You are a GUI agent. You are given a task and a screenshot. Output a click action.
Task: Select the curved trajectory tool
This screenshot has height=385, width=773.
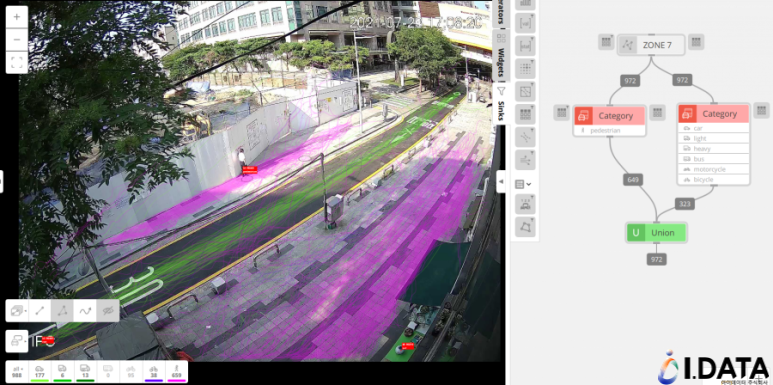85,311
